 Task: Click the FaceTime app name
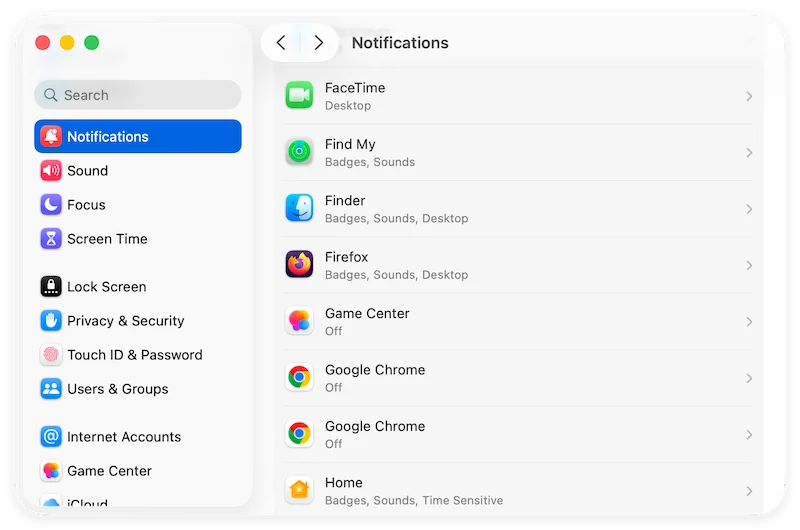(x=355, y=88)
